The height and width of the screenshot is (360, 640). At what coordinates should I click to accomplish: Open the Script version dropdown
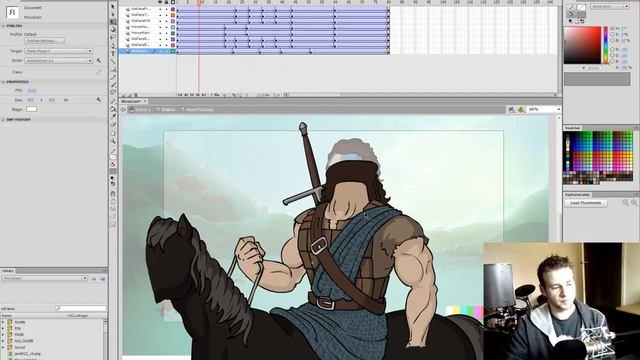click(x=58, y=60)
